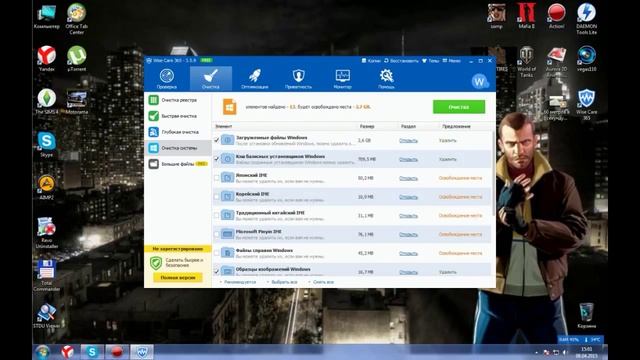Screen dimensions: 640x360
Task: Open the Оптимизация tab with rocket icon
Action: point(255,79)
